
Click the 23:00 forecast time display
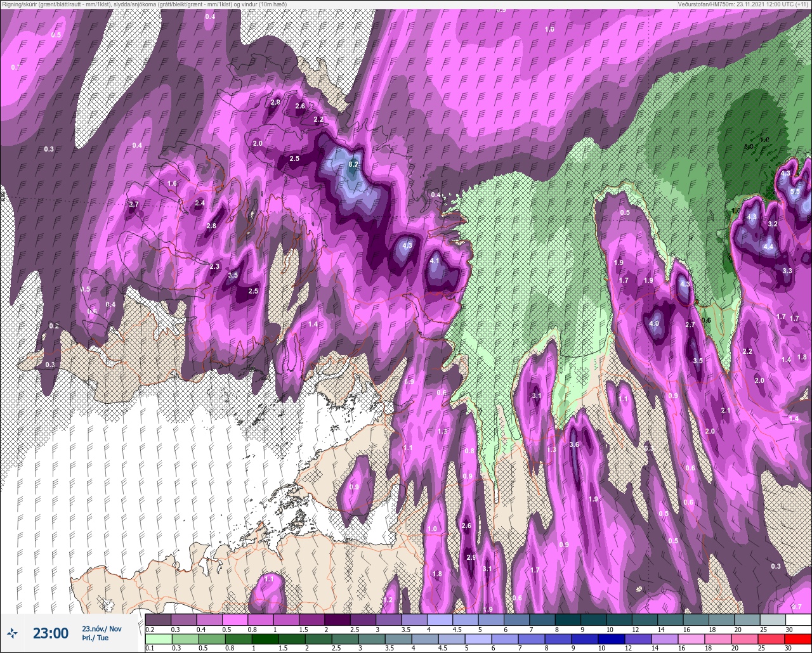[51, 633]
